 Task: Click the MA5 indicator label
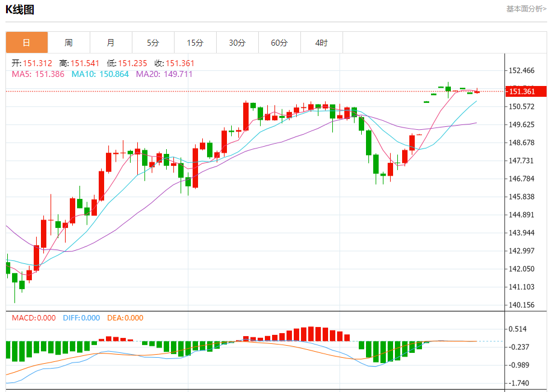pos(38,74)
